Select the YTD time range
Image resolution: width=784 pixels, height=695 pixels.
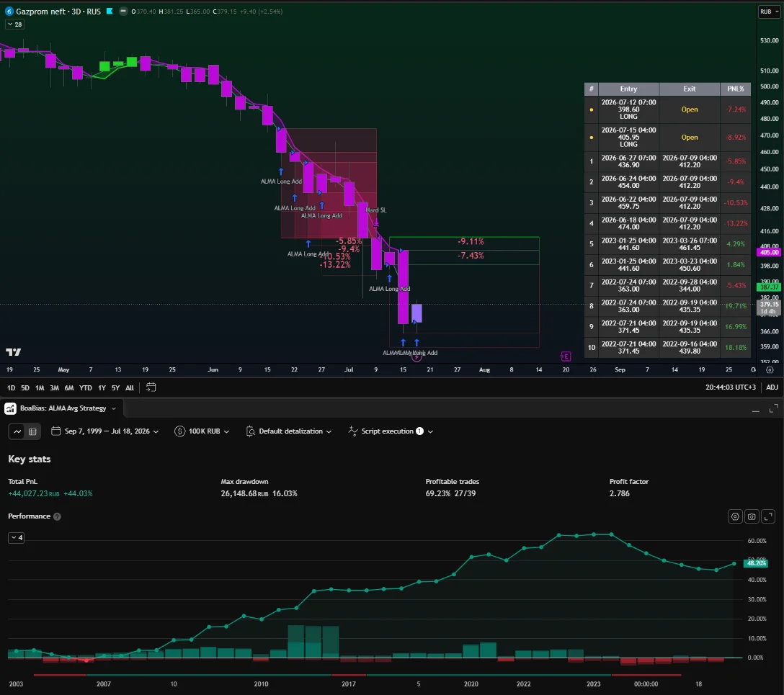[86, 387]
